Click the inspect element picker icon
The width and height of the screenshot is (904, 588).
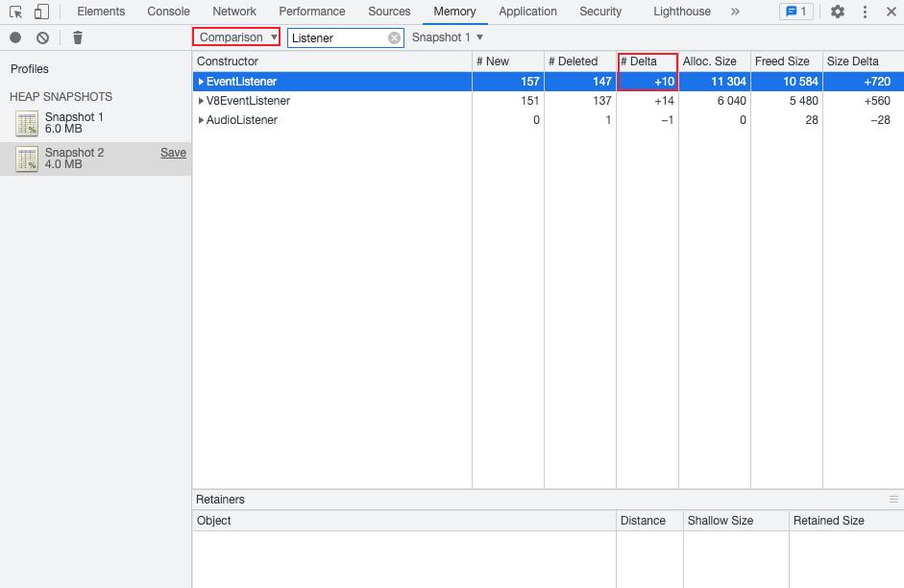(x=16, y=12)
